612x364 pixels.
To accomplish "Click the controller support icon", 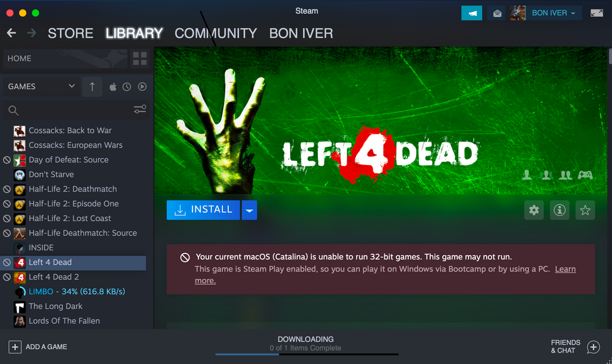I will point(585,175).
